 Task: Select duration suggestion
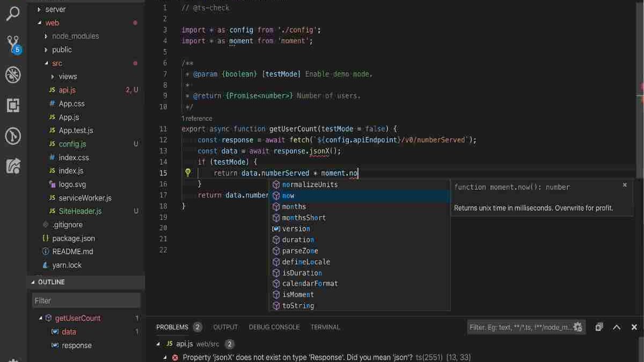tap(359, 240)
